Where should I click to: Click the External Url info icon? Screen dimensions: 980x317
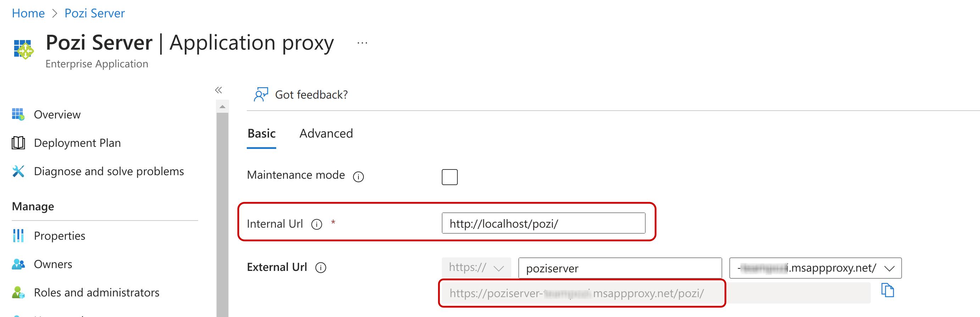pos(320,268)
